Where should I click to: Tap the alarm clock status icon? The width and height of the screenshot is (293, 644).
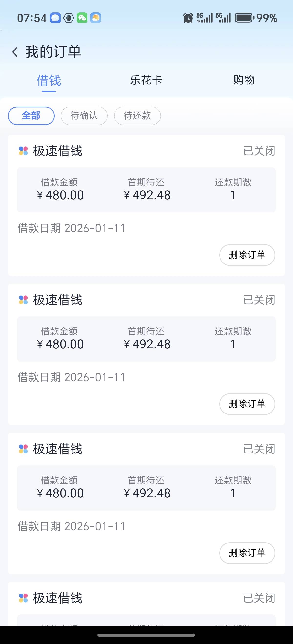coord(188,18)
